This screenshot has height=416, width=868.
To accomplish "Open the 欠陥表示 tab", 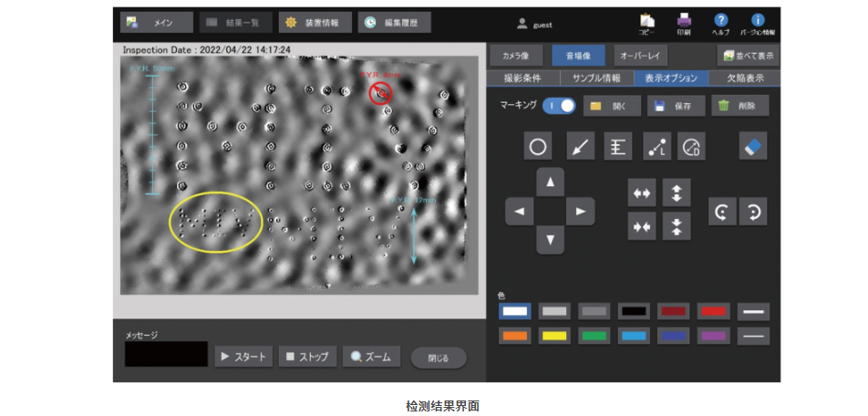I will [x=745, y=78].
